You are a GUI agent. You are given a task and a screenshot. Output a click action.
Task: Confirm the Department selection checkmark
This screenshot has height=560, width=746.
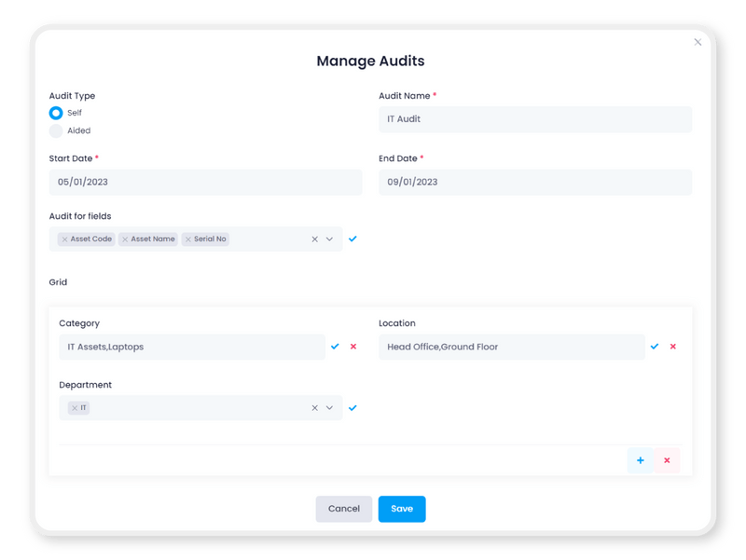tap(352, 407)
